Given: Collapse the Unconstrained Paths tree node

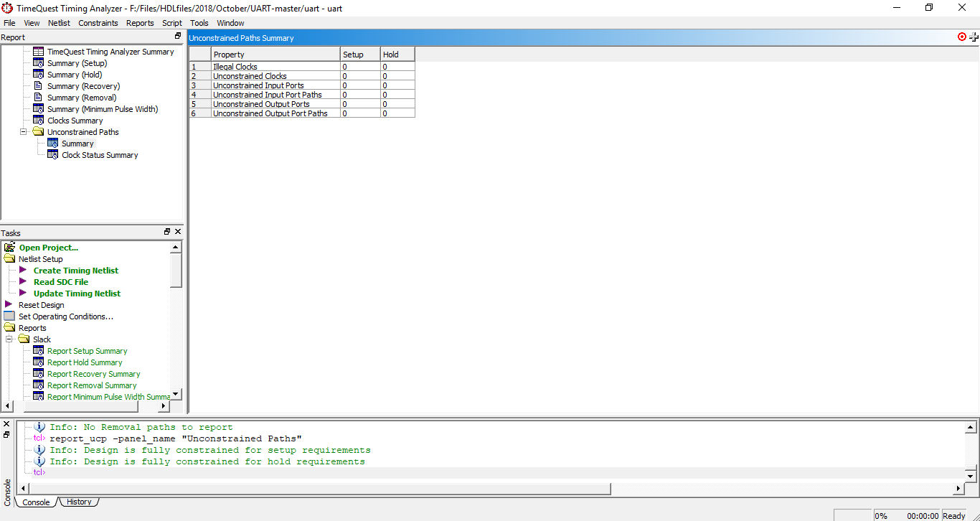Looking at the screenshot, I should pos(23,132).
